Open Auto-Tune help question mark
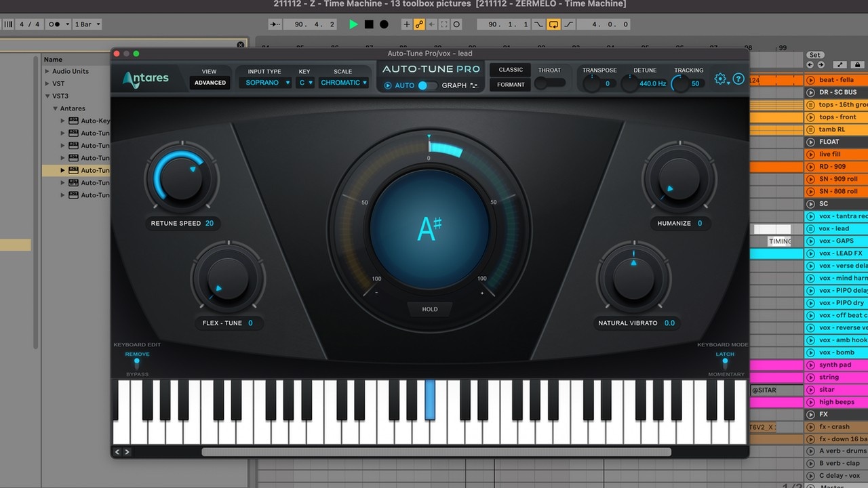 click(738, 79)
